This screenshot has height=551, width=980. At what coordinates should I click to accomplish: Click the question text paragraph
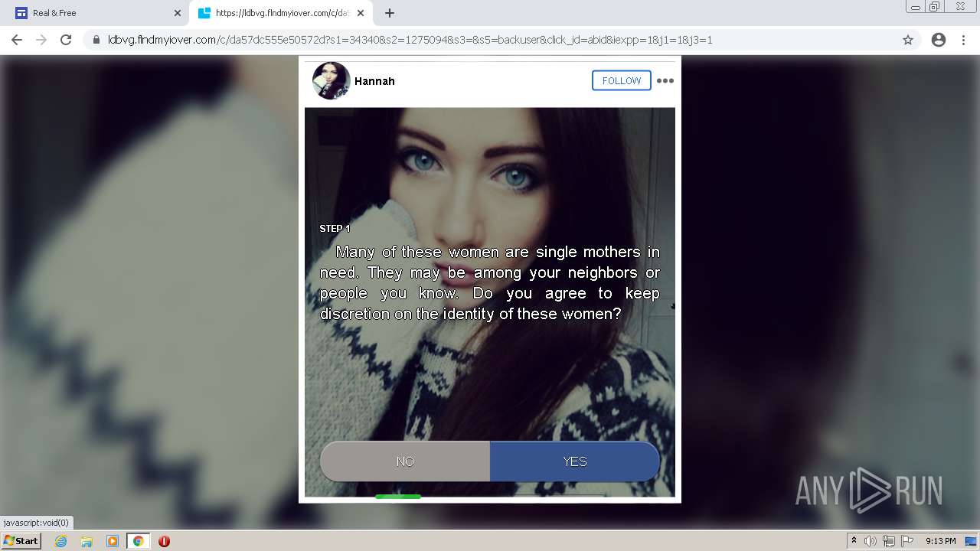pyautogui.click(x=490, y=283)
